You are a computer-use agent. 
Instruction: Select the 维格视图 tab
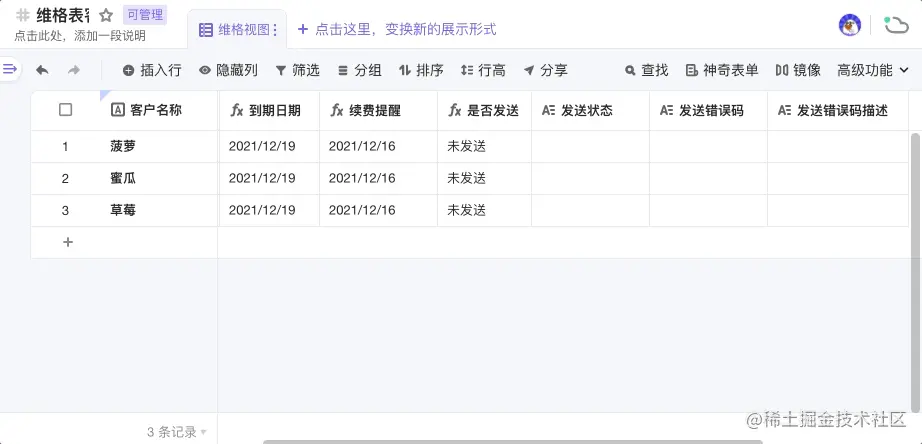click(238, 29)
